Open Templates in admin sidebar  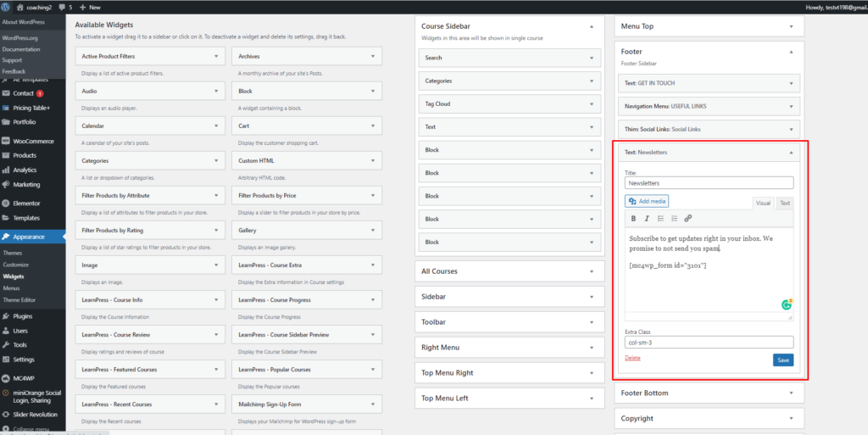point(26,218)
